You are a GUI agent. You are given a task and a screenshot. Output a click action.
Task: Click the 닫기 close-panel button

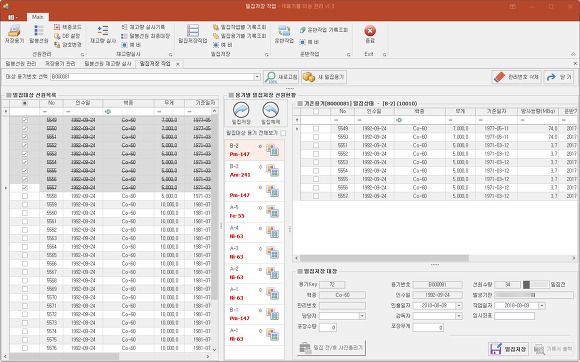tap(559, 77)
